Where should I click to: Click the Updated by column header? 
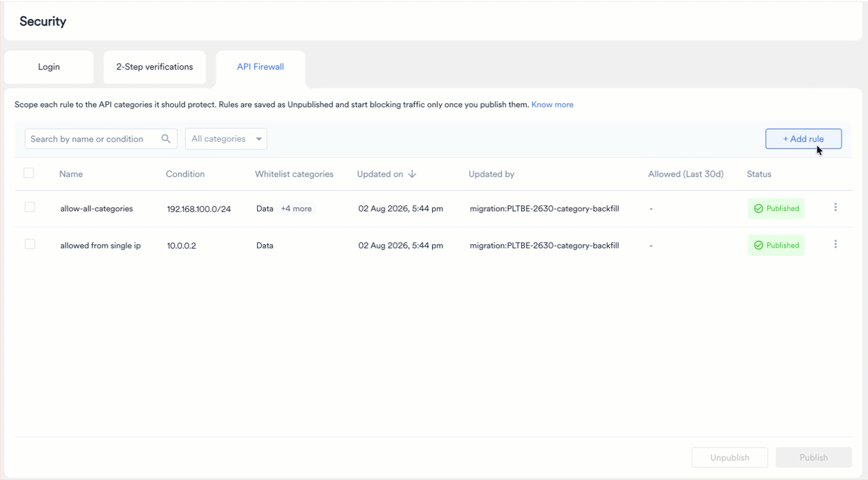(x=491, y=174)
